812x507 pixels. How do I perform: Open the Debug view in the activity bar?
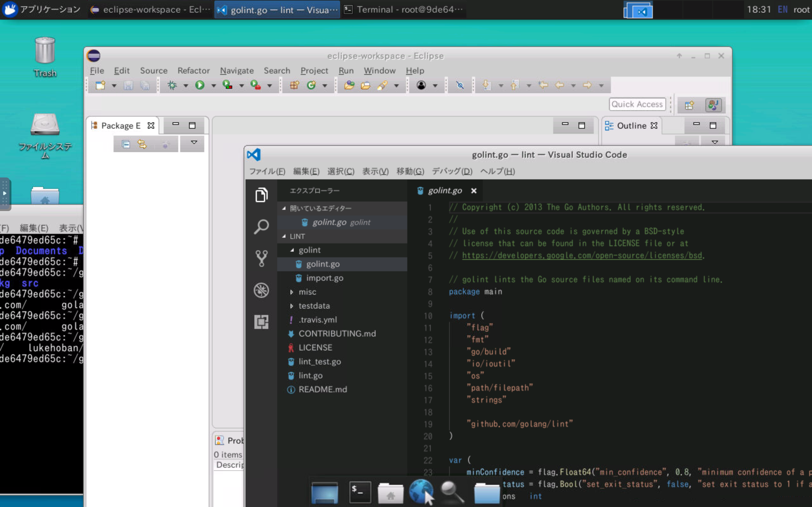click(261, 290)
